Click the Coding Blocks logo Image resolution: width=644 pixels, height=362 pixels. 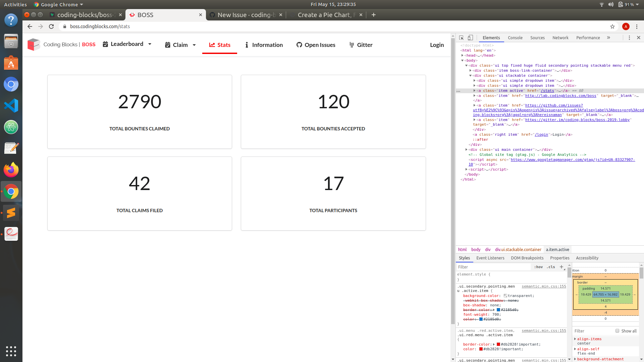point(34,45)
